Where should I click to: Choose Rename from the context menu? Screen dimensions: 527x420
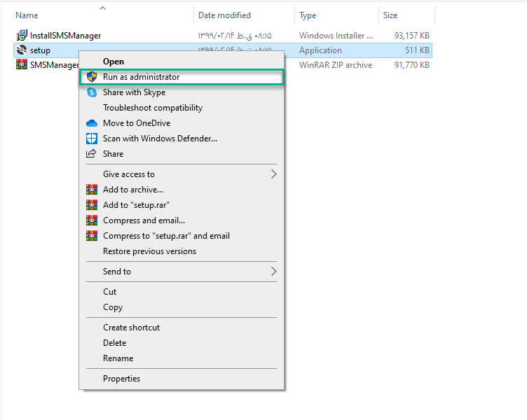pyautogui.click(x=182, y=358)
